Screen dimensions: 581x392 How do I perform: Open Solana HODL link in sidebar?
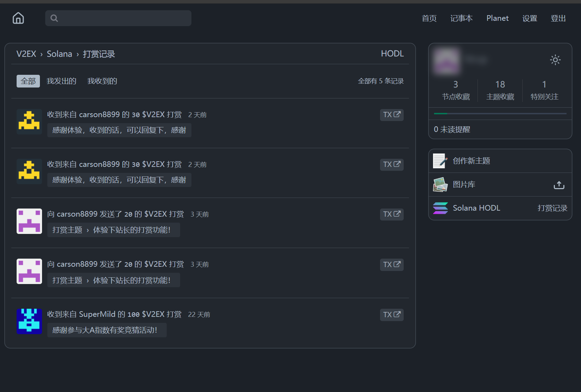click(x=476, y=208)
